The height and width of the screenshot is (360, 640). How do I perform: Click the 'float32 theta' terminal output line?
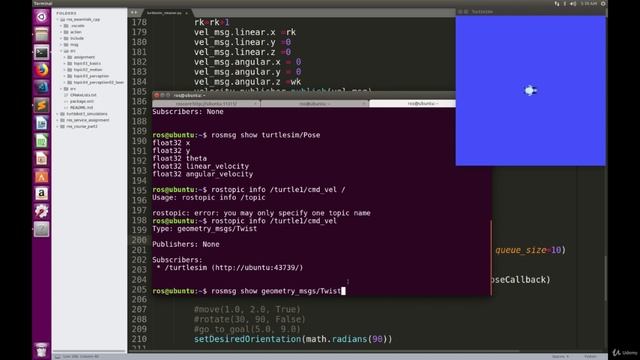[180, 158]
